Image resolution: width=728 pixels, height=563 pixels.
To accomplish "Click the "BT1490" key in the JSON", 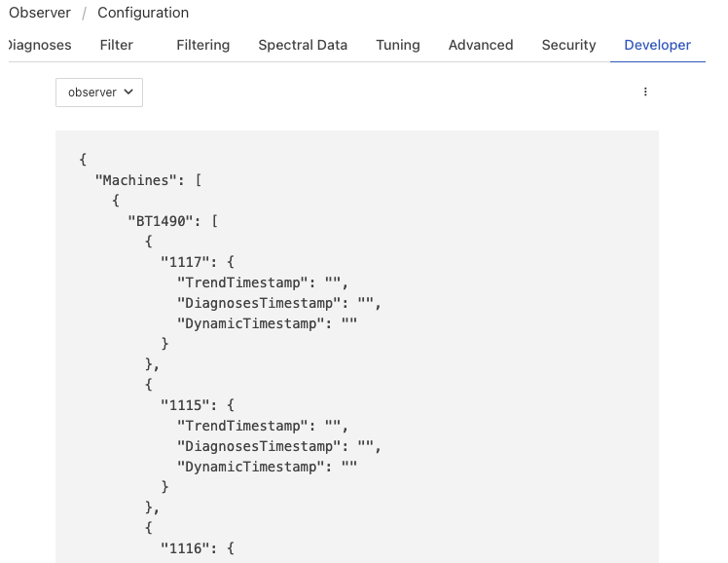I will pyautogui.click(x=164, y=221).
